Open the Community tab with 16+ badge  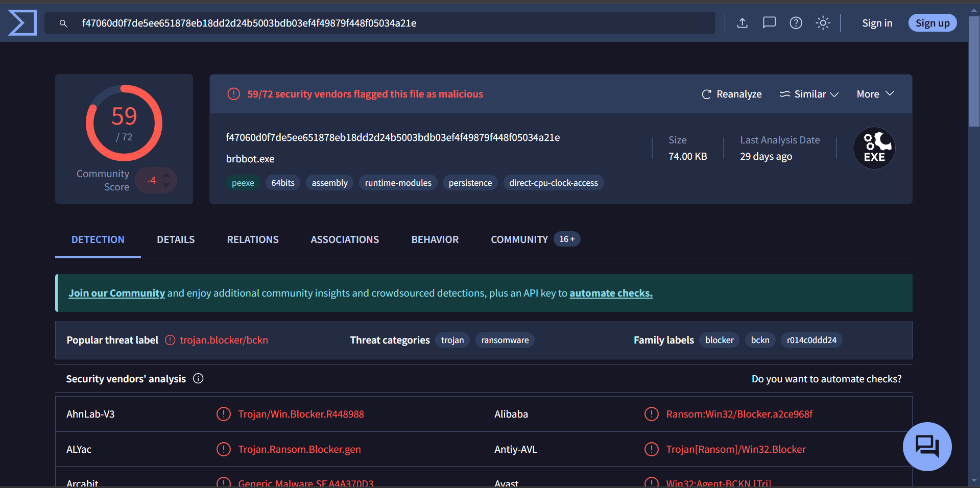(x=519, y=239)
